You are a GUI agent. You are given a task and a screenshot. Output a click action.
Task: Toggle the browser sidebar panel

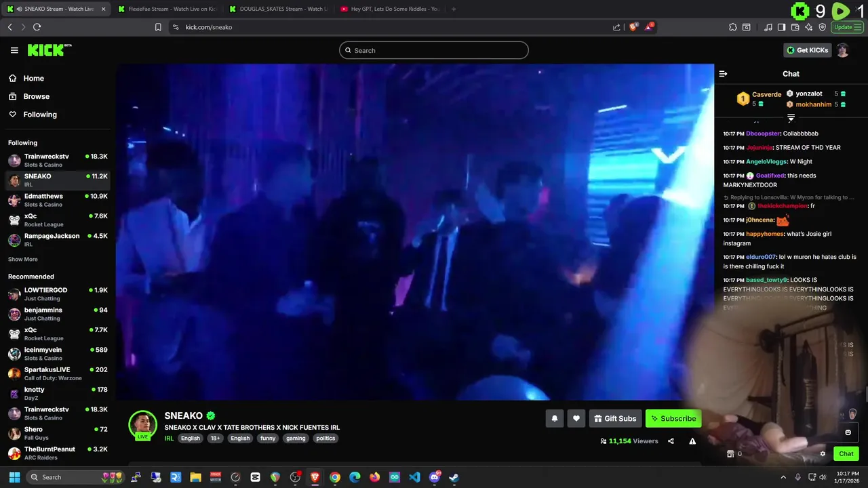point(781,27)
